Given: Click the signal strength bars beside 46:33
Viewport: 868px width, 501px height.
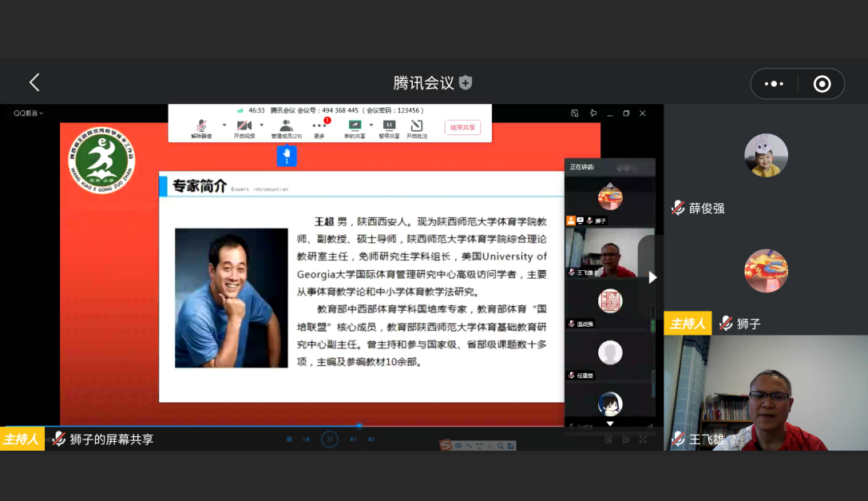Looking at the screenshot, I should [240, 110].
